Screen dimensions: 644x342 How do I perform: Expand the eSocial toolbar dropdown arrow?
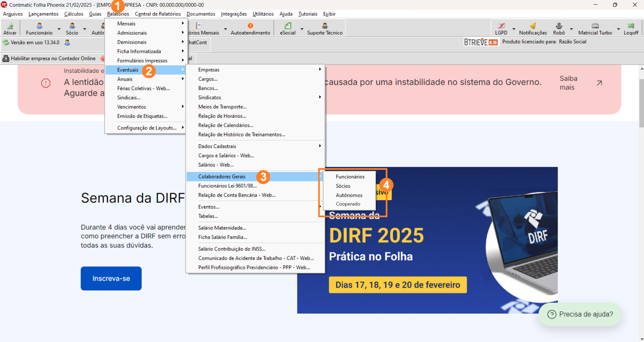pos(302,29)
